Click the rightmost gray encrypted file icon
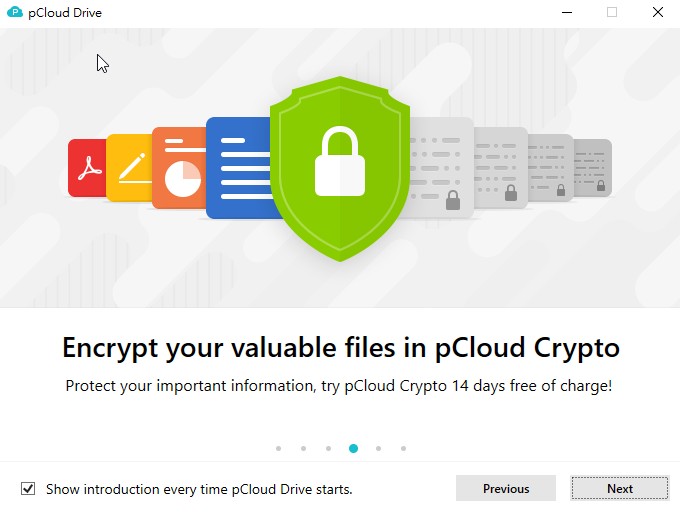This screenshot has width=680, height=514. [592, 167]
